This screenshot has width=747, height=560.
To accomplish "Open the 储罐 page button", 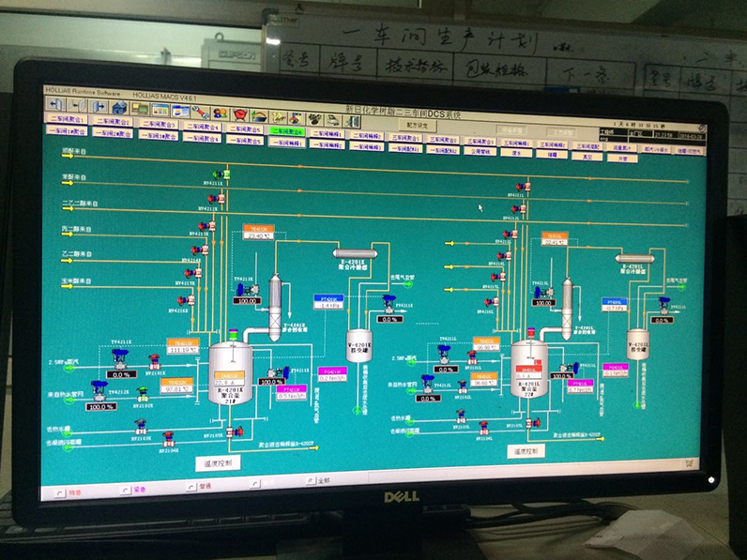I will click(x=552, y=154).
